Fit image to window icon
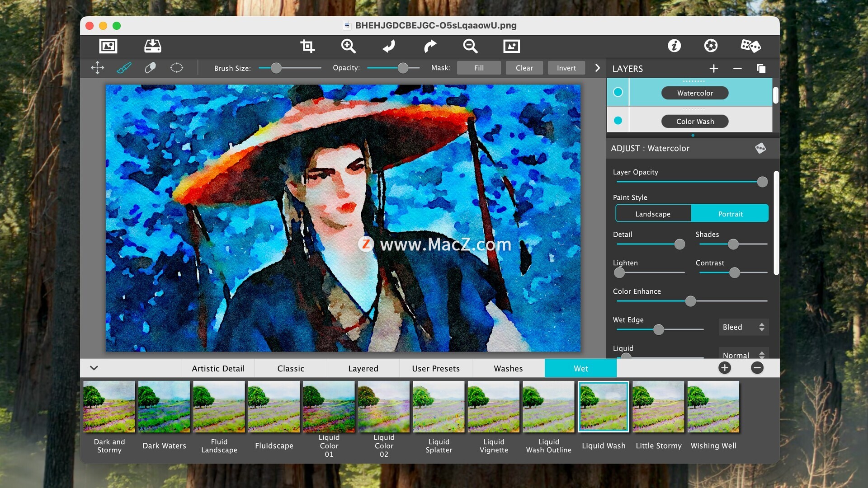The width and height of the screenshot is (868, 488). point(511,46)
